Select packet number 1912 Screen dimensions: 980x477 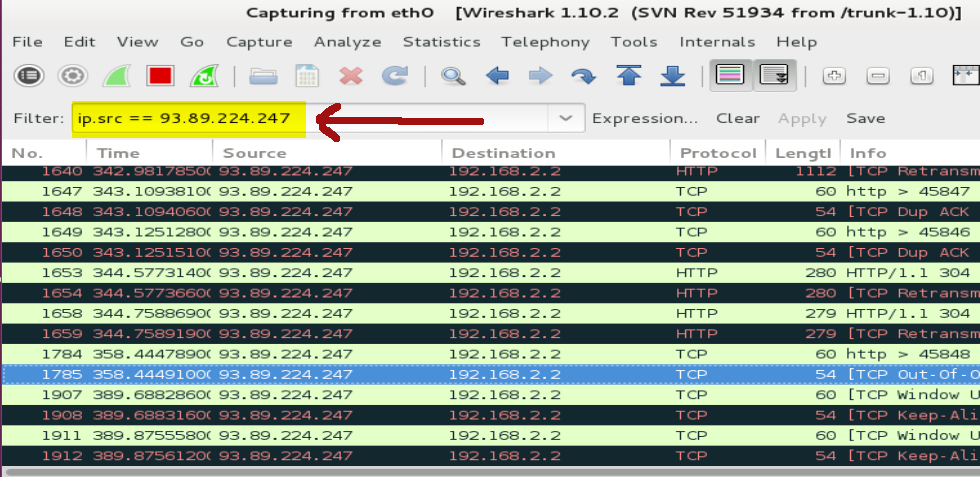[x=490, y=456]
